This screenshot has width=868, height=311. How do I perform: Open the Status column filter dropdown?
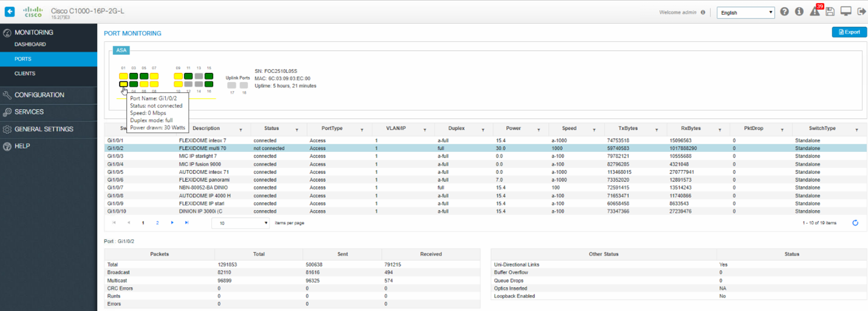click(297, 129)
